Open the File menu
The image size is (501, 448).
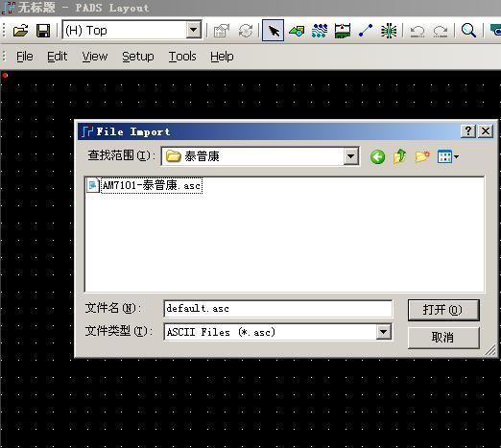coord(25,57)
